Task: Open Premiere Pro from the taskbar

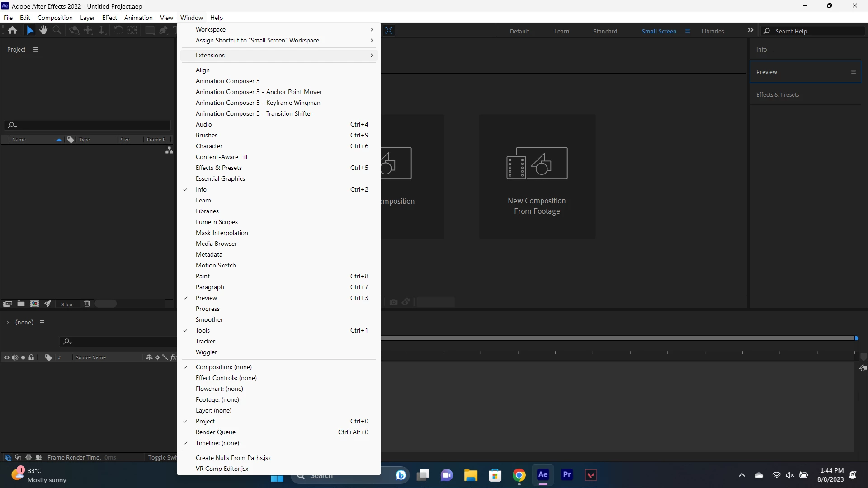Action: (567, 475)
